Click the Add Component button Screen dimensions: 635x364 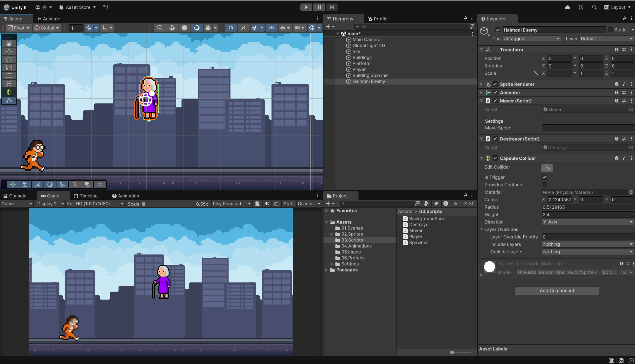pyautogui.click(x=557, y=290)
